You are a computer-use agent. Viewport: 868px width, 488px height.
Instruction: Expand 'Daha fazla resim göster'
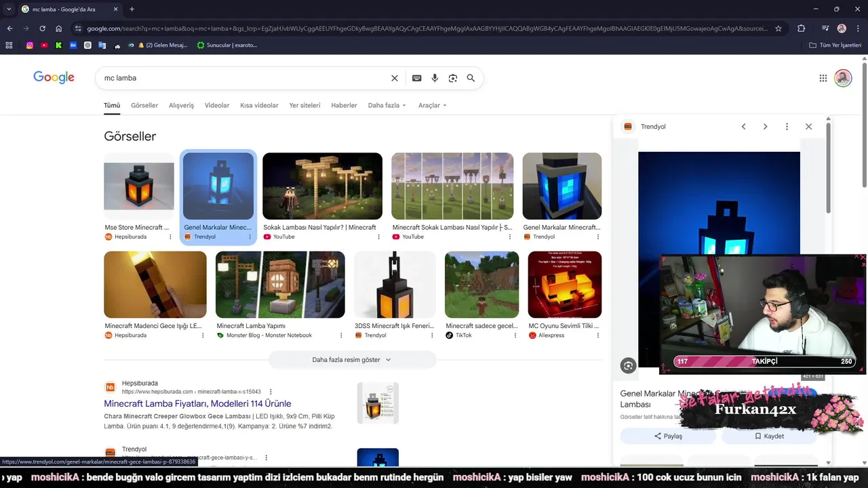352,360
